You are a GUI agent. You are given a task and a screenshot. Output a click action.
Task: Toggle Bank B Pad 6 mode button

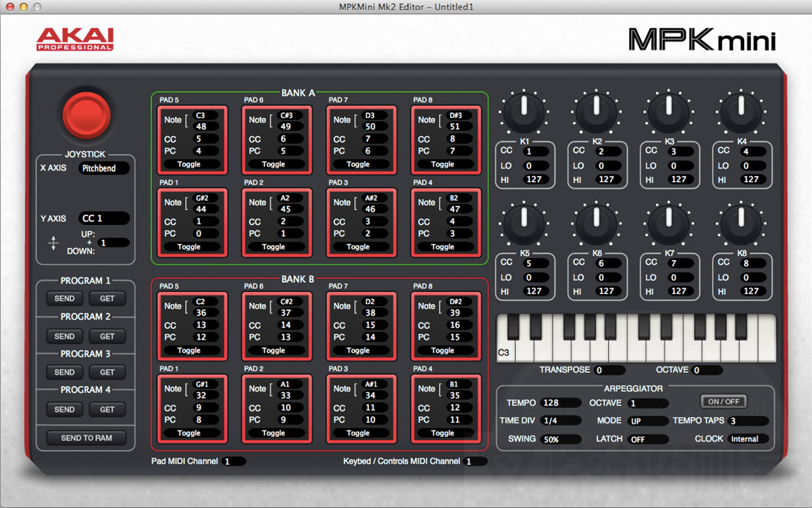[x=273, y=351]
